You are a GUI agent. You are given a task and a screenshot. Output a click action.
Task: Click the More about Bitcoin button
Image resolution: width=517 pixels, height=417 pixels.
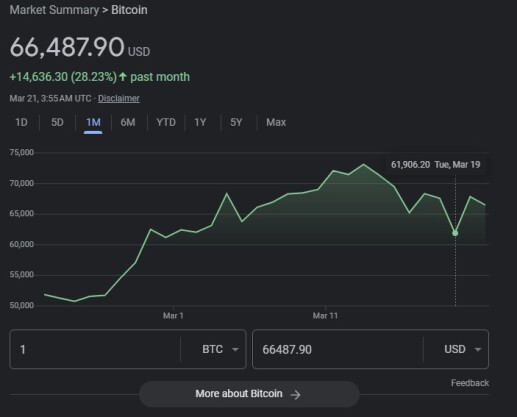[249, 394]
